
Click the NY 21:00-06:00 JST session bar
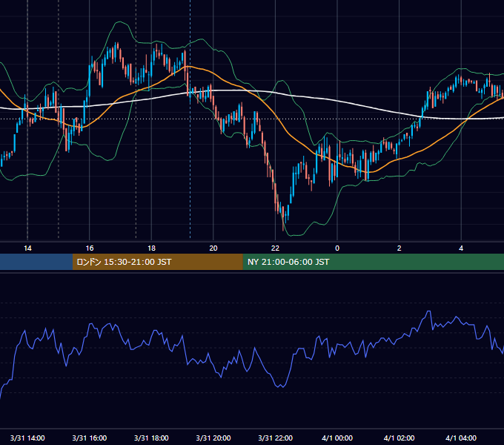coord(373,262)
